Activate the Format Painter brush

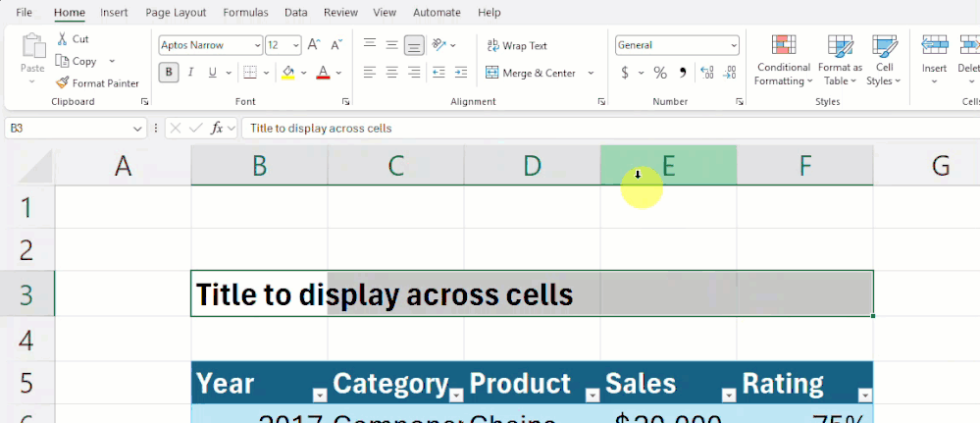[62, 82]
